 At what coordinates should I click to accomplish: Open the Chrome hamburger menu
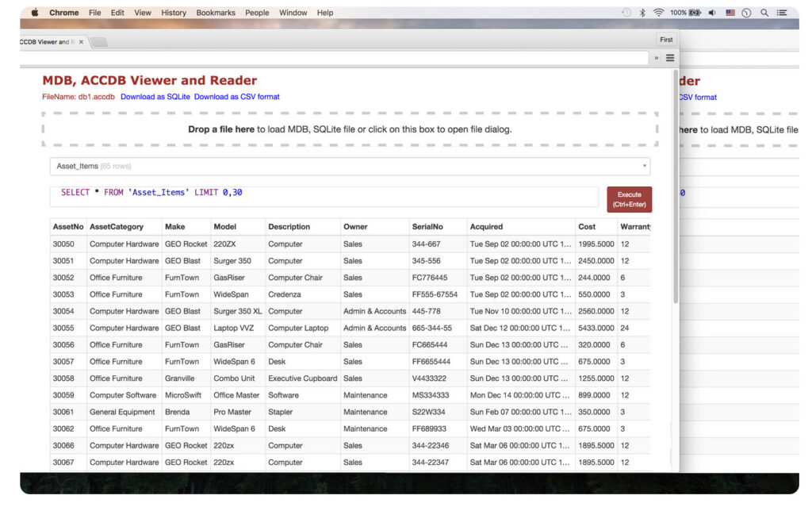click(670, 58)
